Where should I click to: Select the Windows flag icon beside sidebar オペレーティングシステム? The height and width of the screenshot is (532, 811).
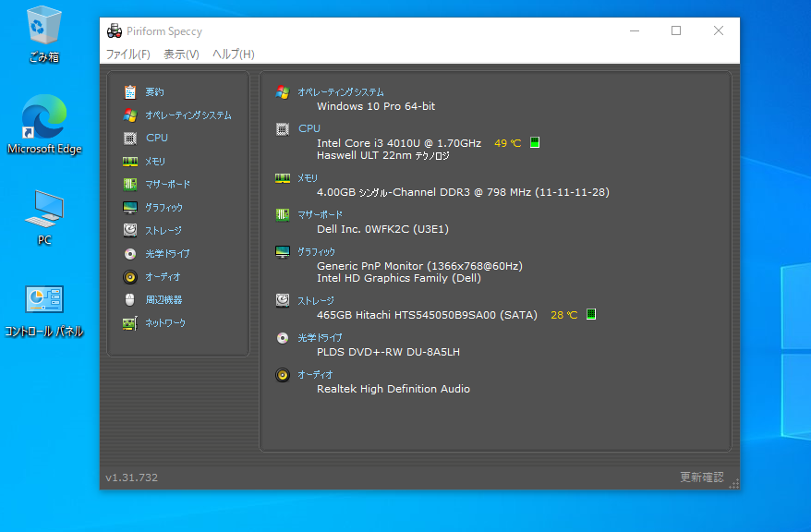click(130, 115)
